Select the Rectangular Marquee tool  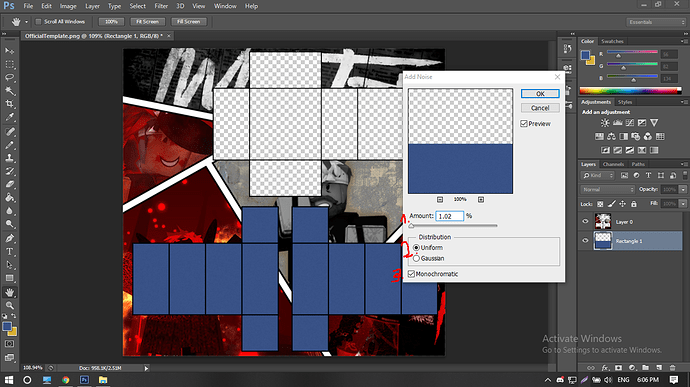pyautogui.click(x=9, y=64)
